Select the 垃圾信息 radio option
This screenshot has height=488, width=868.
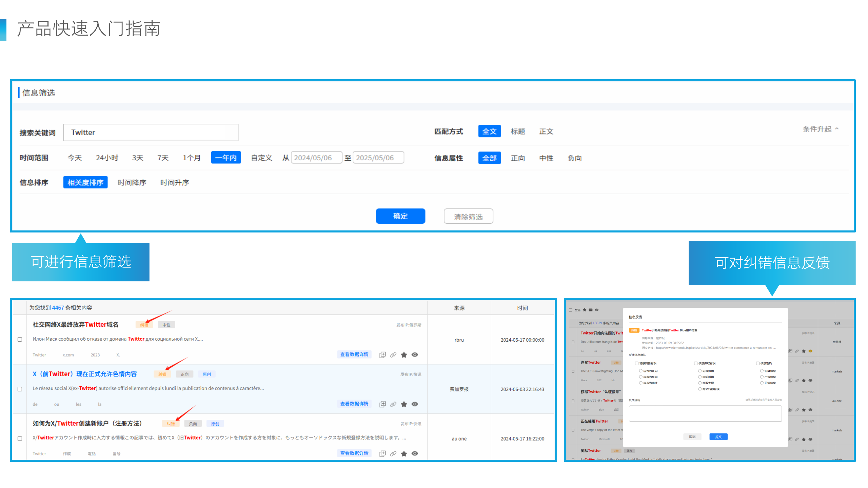click(x=762, y=371)
